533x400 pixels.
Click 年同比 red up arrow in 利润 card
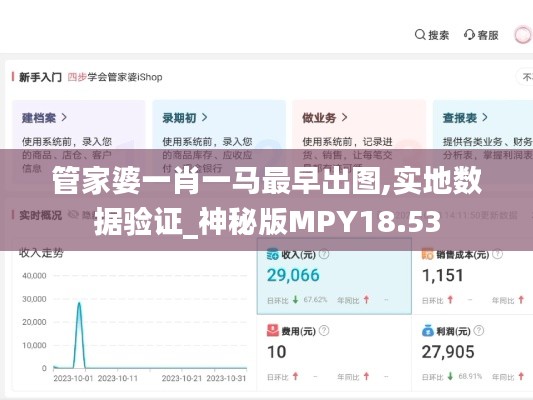click(x=521, y=376)
